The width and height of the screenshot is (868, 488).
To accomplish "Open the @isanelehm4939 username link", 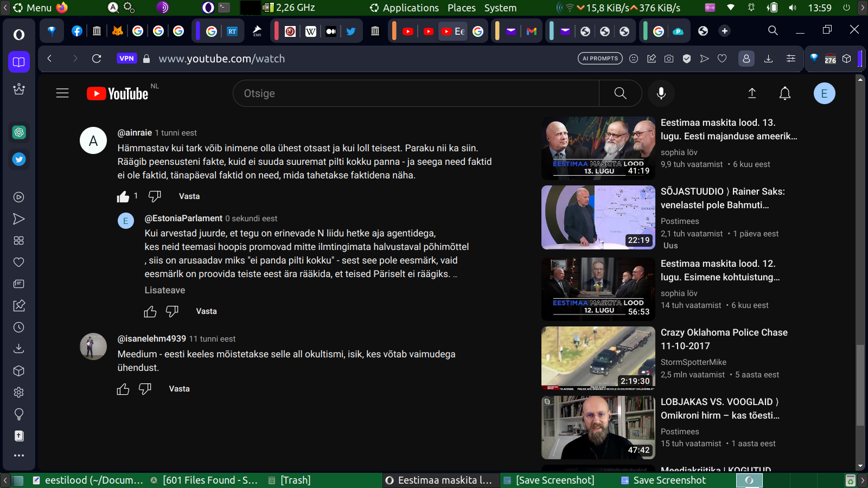I will (x=152, y=338).
